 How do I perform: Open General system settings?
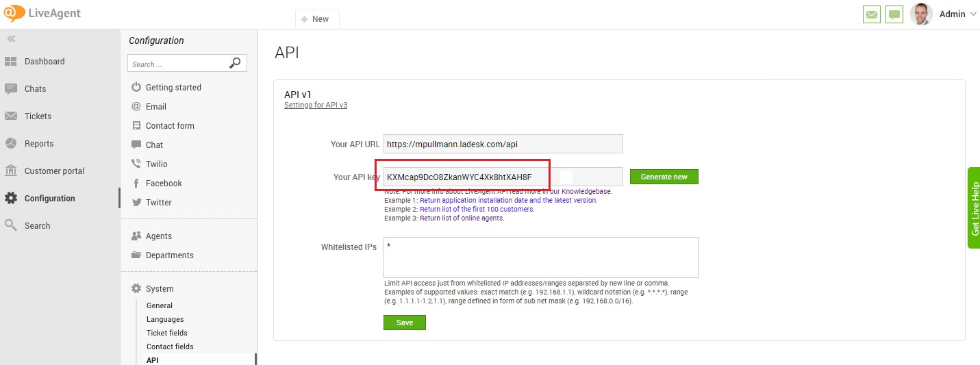(160, 305)
